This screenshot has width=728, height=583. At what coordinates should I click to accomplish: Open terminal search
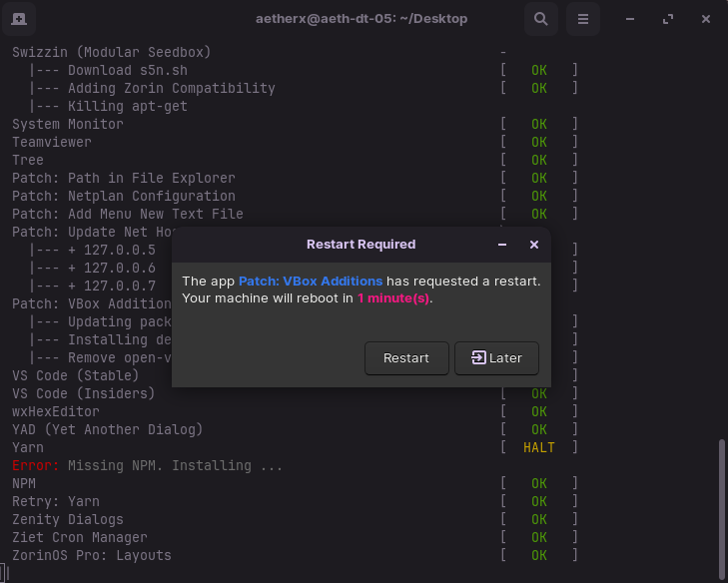(x=541, y=19)
